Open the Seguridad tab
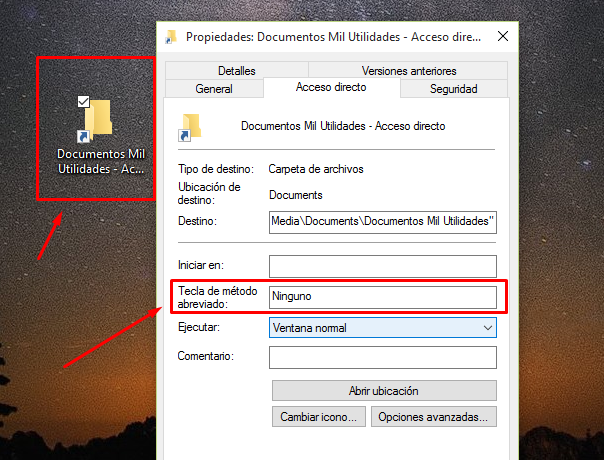Viewport: 604px width, 460px height. (x=454, y=89)
